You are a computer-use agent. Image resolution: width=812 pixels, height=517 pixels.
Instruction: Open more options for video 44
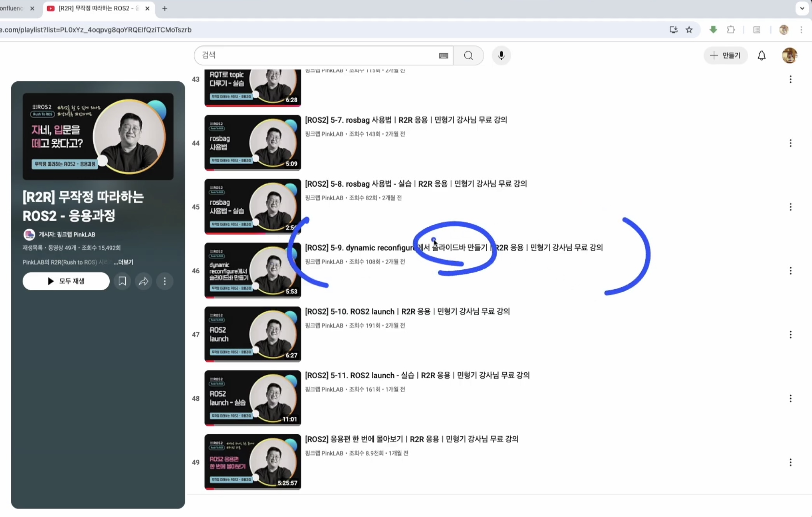tap(790, 143)
